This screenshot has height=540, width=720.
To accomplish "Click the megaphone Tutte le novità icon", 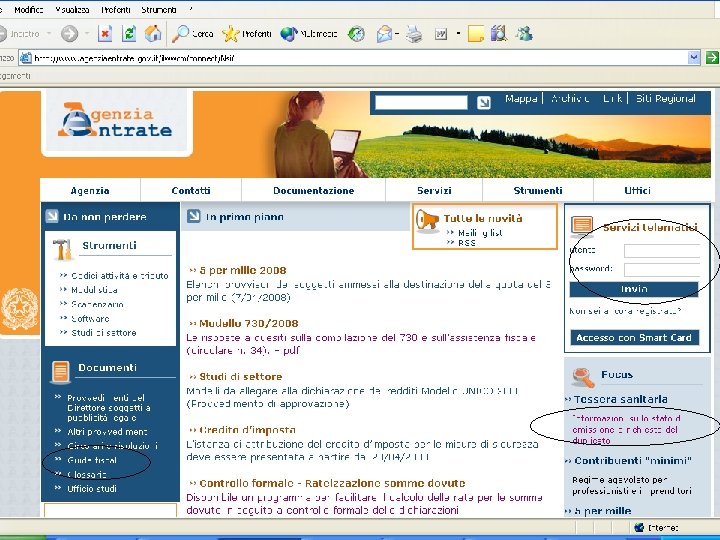I will coord(428,221).
